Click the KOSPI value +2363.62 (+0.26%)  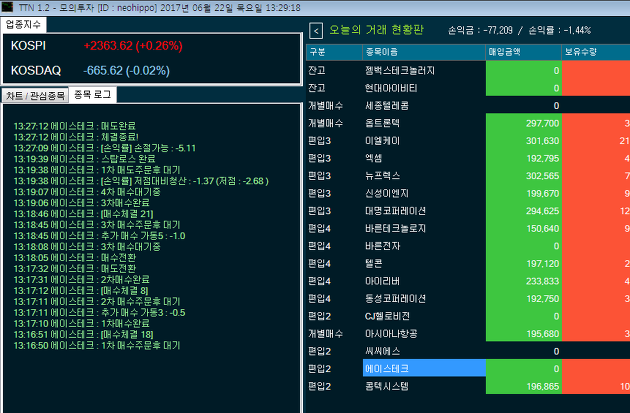133,46
